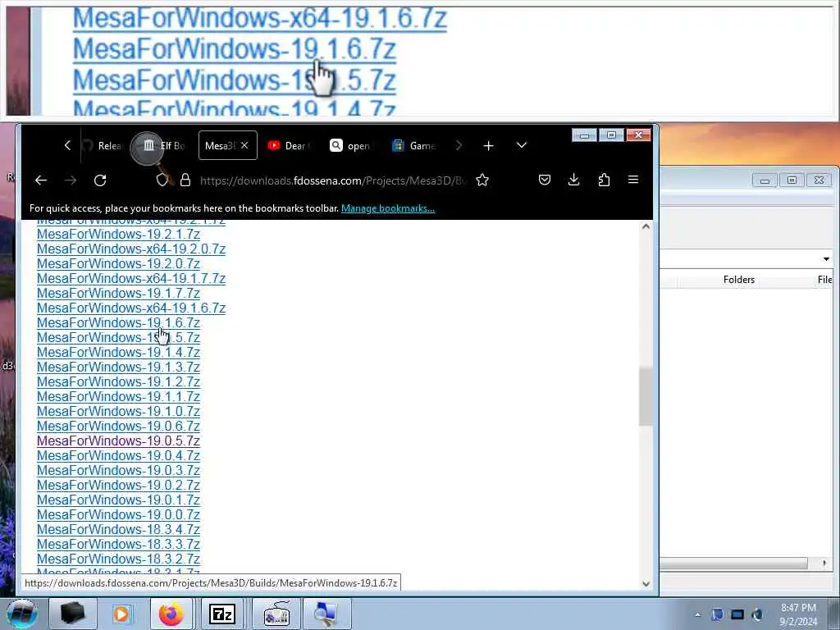Click the page scroll down arrow
840x630 pixels.
[x=646, y=584]
